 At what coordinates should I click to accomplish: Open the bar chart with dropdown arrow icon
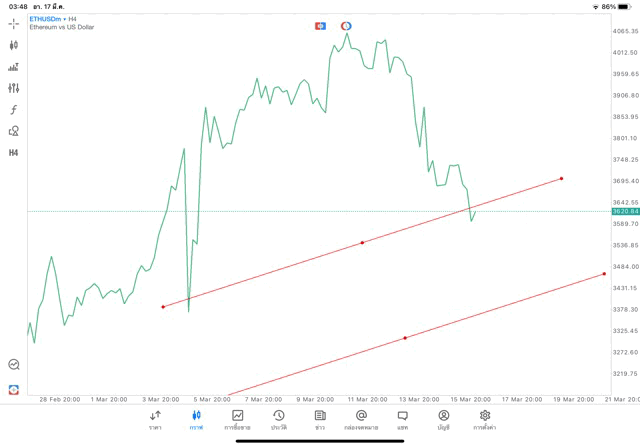coord(14,67)
